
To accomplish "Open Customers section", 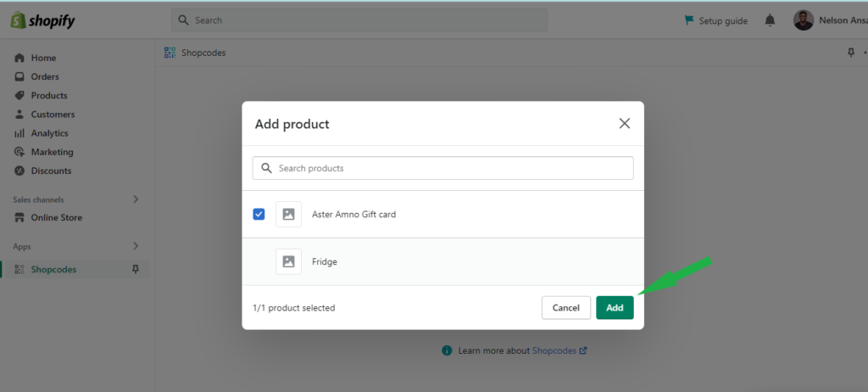I will pyautogui.click(x=53, y=115).
